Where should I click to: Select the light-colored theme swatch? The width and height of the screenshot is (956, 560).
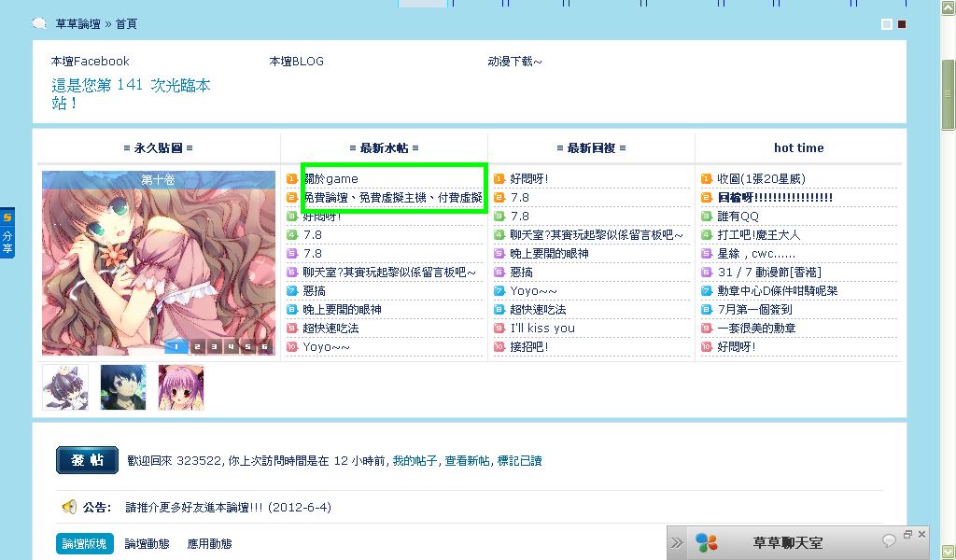click(x=887, y=23)
